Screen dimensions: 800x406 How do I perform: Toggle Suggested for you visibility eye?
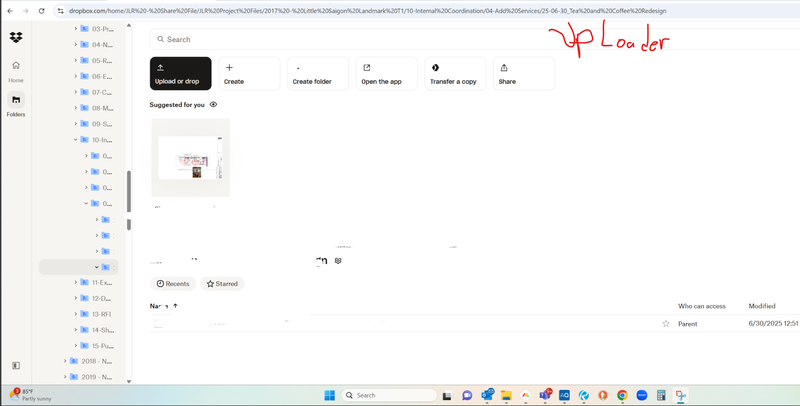[213, 105]
